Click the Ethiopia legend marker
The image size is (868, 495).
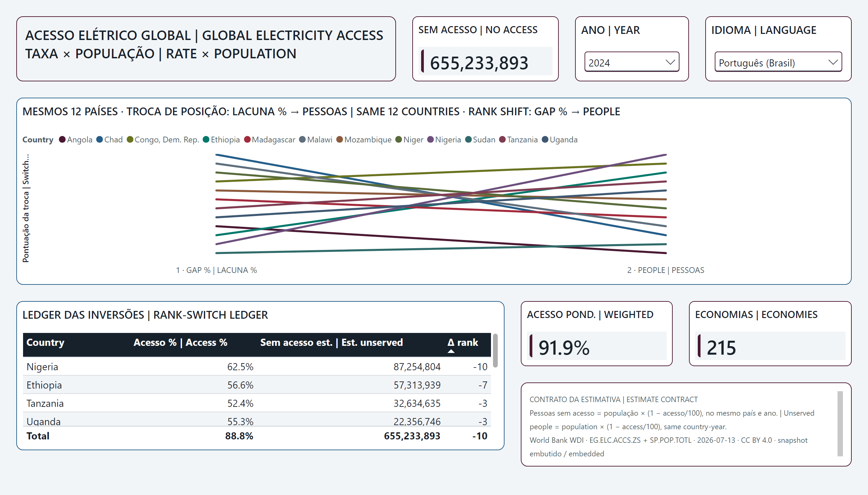206,140
